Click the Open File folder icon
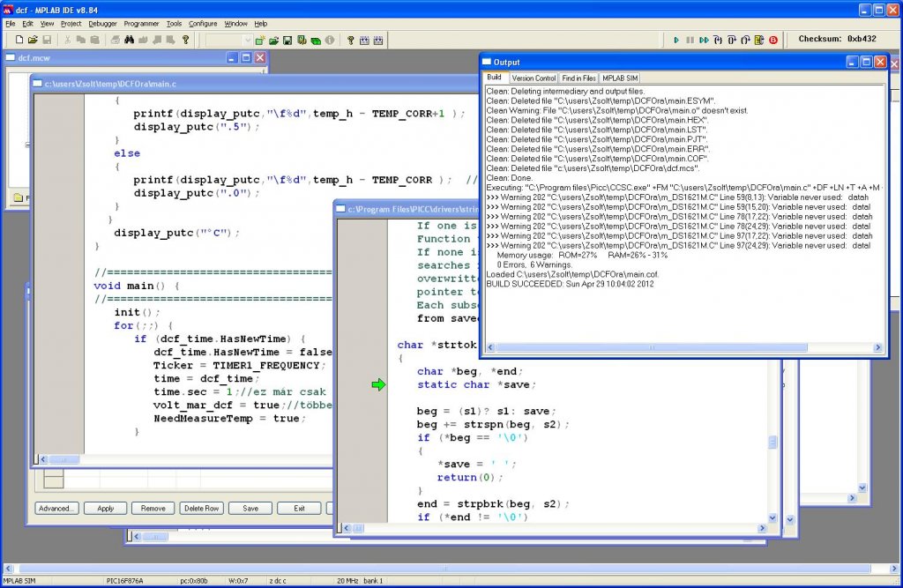 [33, 40]
